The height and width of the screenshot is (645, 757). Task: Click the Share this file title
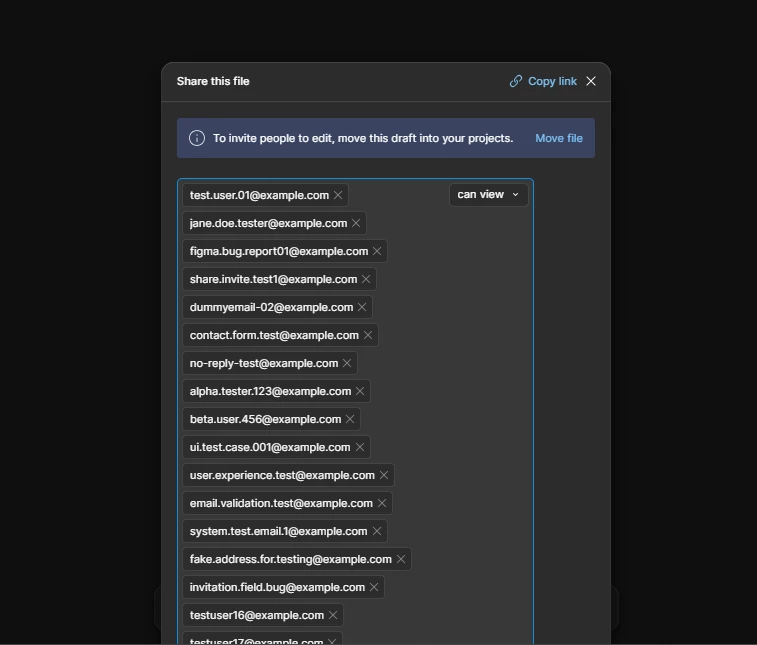coord(213,81)
